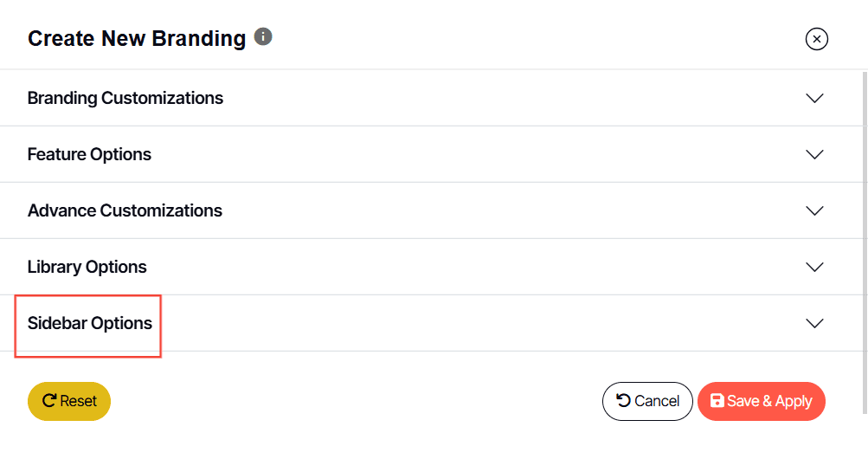Click the red Save & Apply button
This screenshot has width=868, height=459.
[x=762, y=401]
